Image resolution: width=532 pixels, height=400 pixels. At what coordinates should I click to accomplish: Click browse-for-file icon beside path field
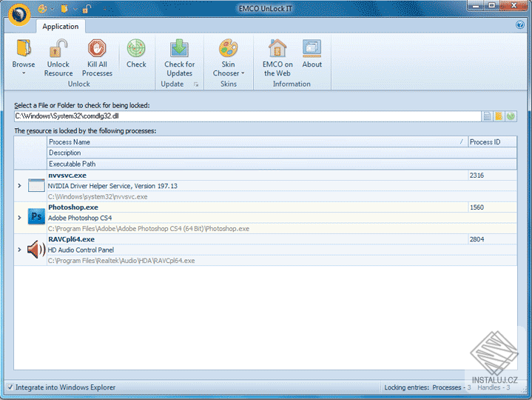click(x=487, y=116)
